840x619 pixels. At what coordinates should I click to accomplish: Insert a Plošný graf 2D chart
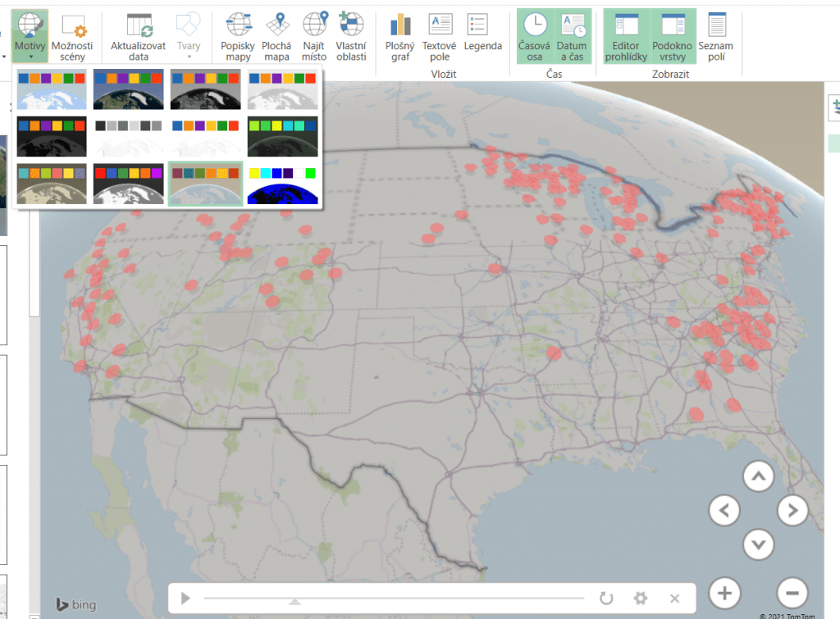(399, 38)
